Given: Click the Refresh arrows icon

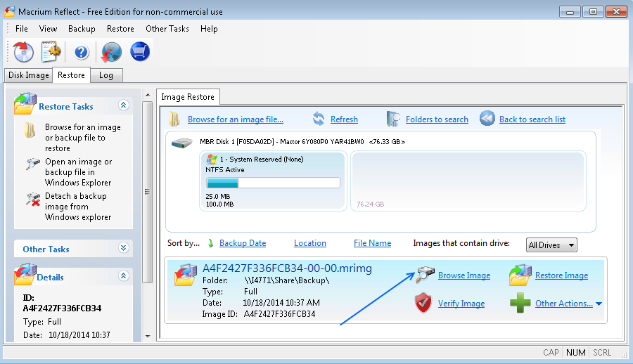Looking at the screenshot, I should coord(319,119).
